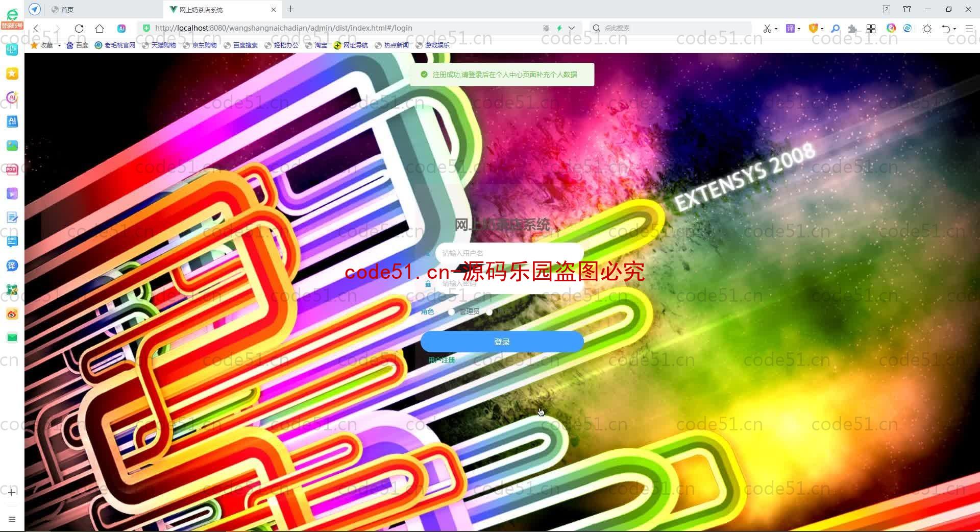Open the 天猫购物 bookmark
This screenshot has width=980, height=532.
click(159, 45)
